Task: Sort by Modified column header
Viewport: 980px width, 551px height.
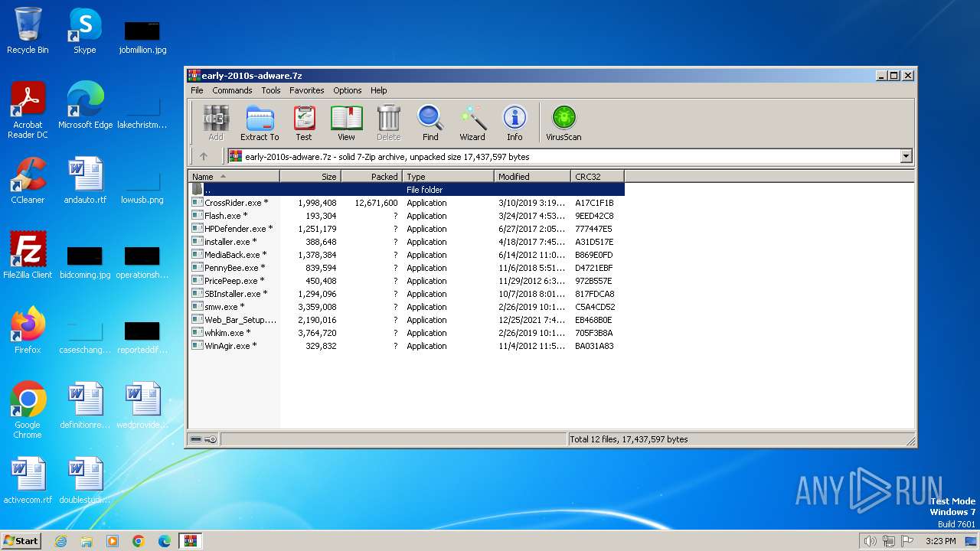Action: click(533, 177)
